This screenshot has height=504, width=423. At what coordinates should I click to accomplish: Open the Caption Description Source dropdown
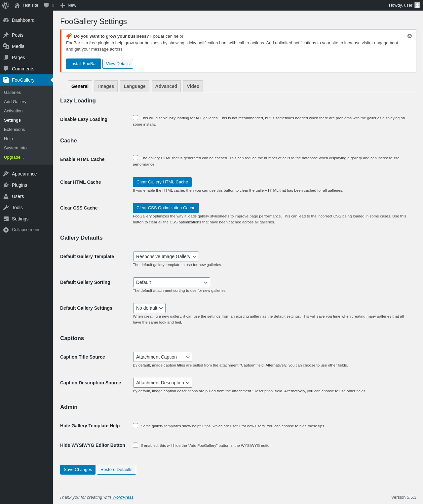pyautogui.click(x=163, y=383)
